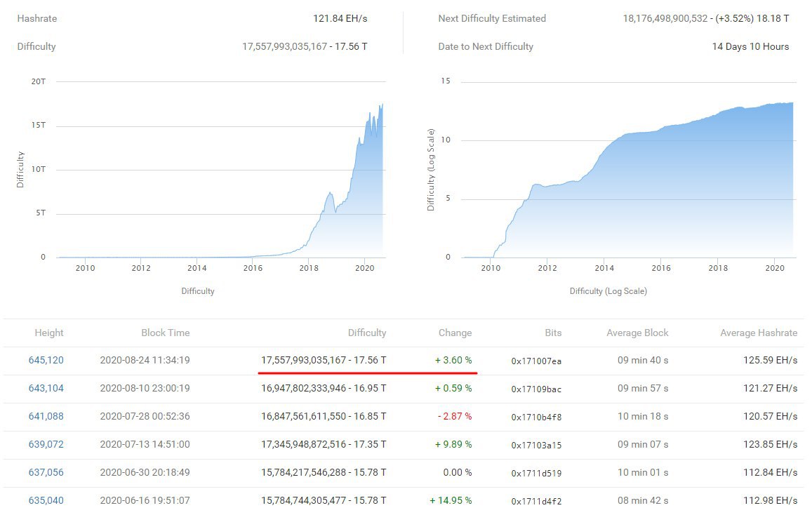The image size is (812, 515).
Task: Click average block 08 min 42 s
Action: [643, 500]
